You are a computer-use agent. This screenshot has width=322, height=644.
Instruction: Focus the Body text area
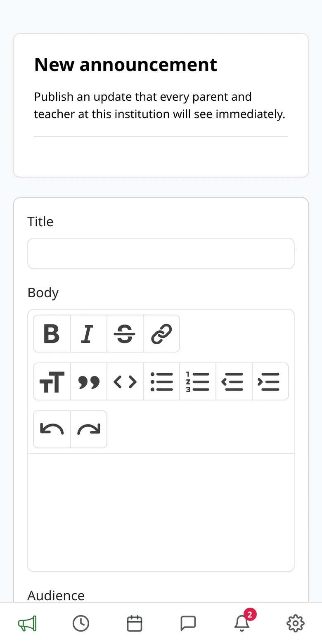[161, 513]
